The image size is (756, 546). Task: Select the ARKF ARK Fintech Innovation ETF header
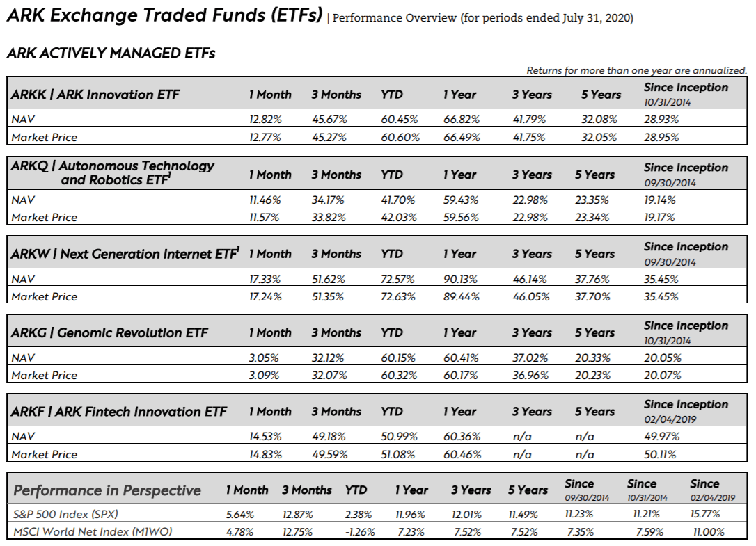click(x=119, y=412)
